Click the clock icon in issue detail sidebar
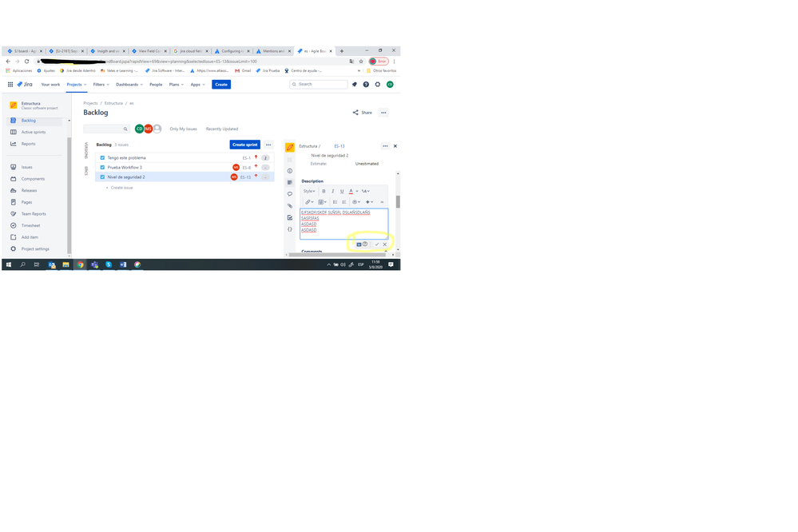The width and height of the screenshot is (798, 532). pos(290,171)
